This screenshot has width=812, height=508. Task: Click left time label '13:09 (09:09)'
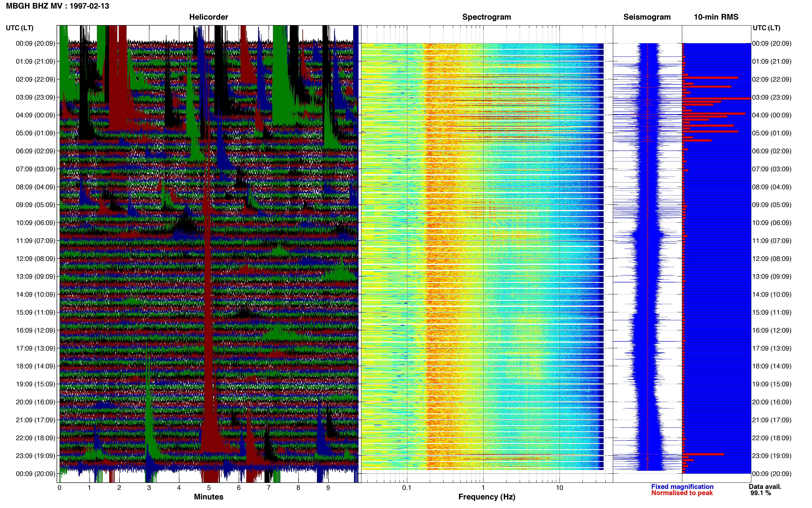(x=36, y=277)
